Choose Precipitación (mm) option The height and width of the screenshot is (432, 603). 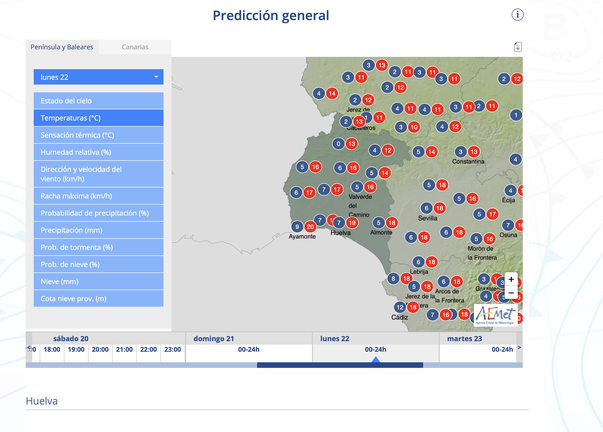98,230
